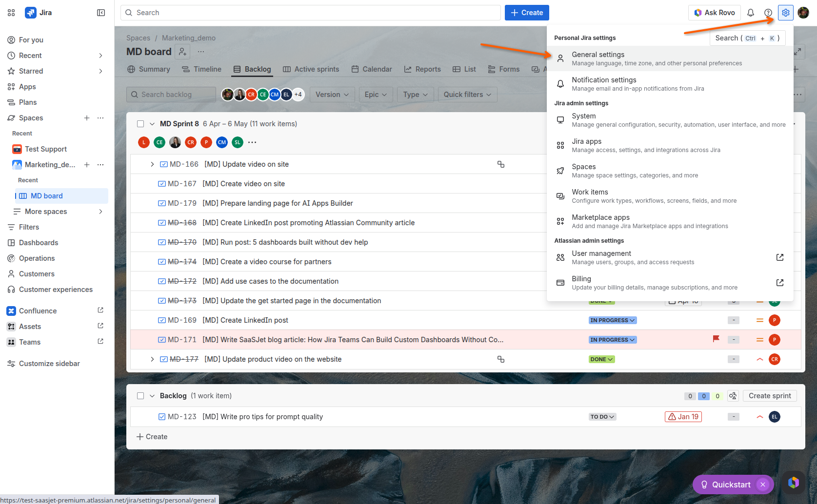This screenshot has width=817, height=504.
Task: Change the Done status of MD-177
Action: click(602, 359)
